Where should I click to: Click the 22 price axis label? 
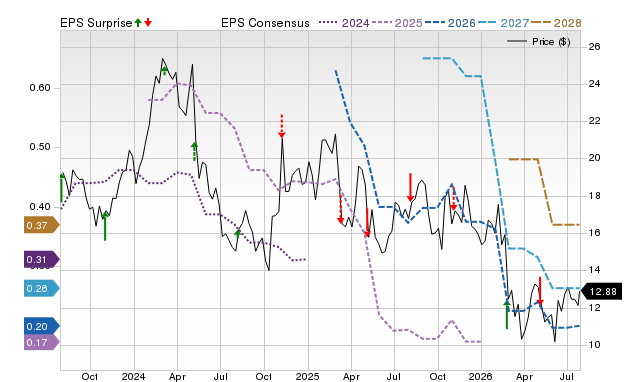point(595,121)
